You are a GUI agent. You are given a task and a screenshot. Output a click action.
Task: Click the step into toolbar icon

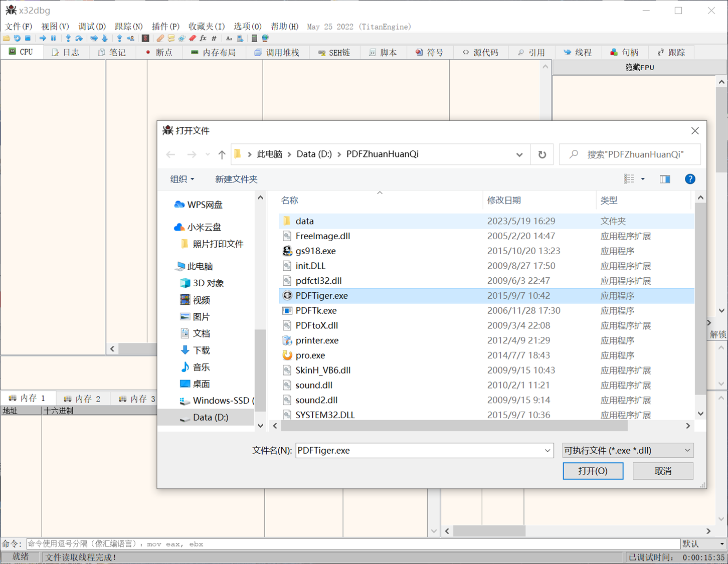pos(68,38)
